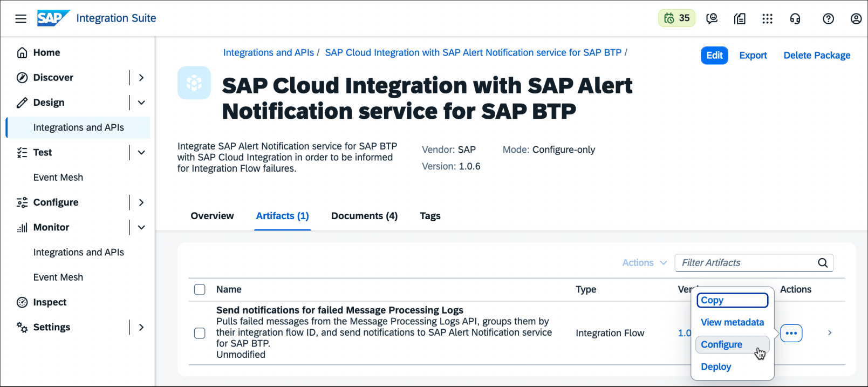Click the Discover compass icon
868x387 pixels.
22,77
